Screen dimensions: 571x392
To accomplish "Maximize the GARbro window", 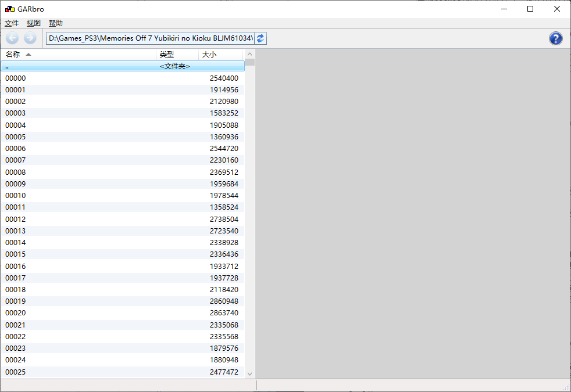I will click(530, 9).
